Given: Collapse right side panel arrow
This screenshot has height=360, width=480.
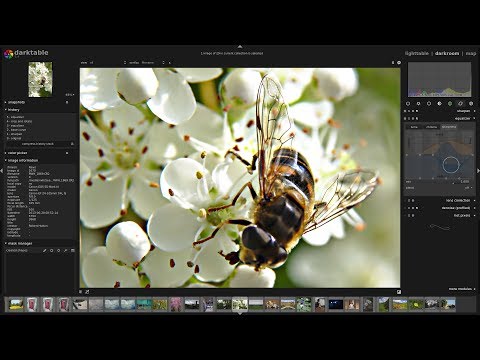Looking at the screenshot, I should coord(478,171).
